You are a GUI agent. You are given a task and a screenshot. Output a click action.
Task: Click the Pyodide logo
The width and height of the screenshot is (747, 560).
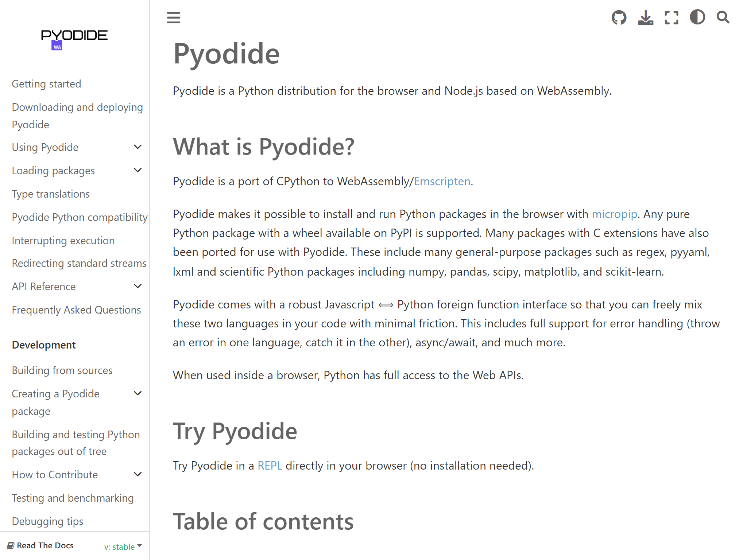(x=74, y=38)
